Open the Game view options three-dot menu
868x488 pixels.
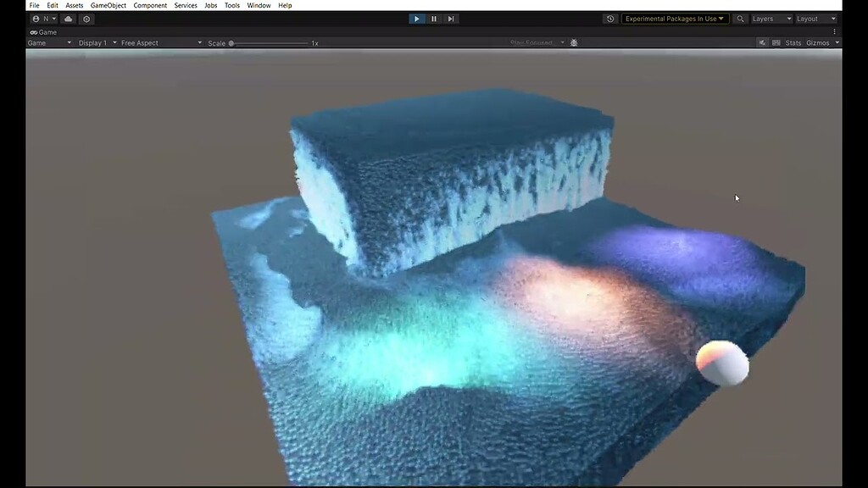(x=835, y=31)
